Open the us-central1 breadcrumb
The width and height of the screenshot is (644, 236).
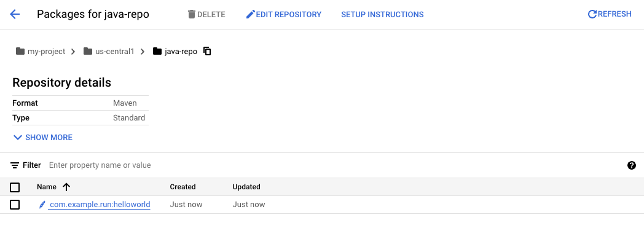114,51
